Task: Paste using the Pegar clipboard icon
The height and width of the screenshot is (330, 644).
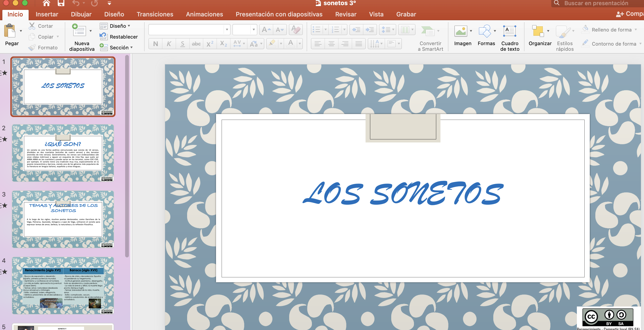Action: pos(10,31)
